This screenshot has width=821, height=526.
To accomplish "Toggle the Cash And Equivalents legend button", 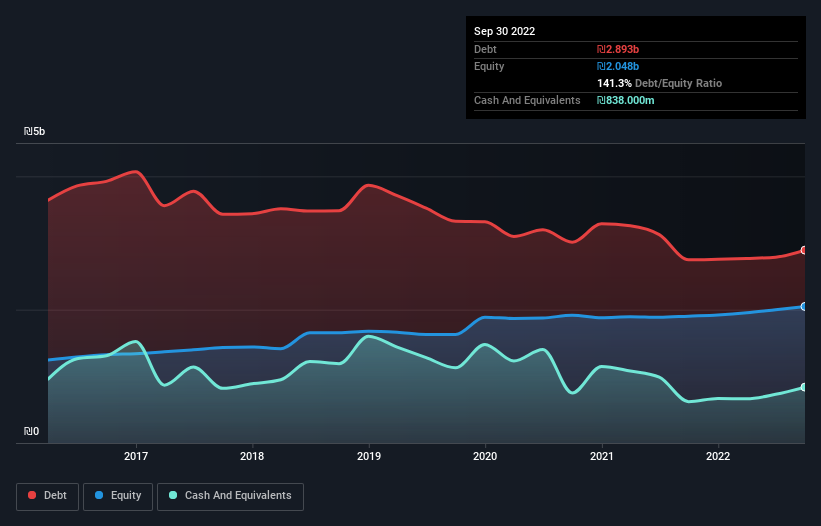I will click(x=230, y=496).
